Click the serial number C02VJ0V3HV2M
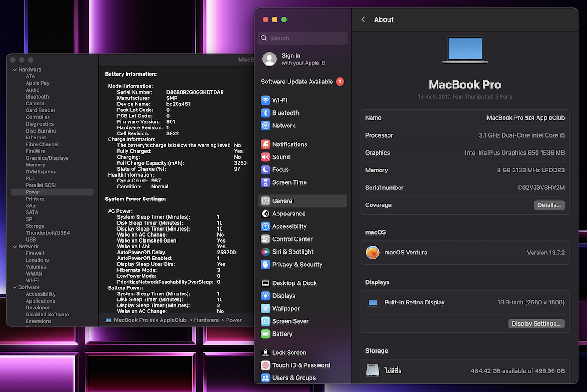Image resolution: width=587 pixels, height=392 pixels. 541,188
